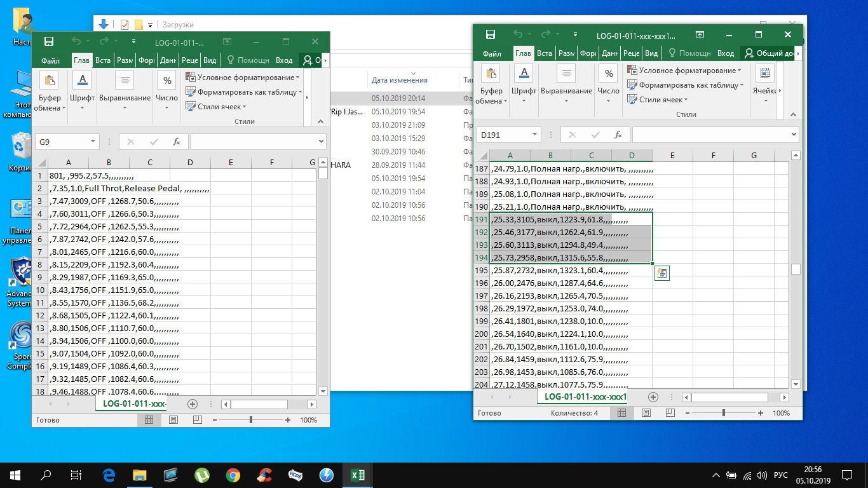Switch to Вид tab in left window
This screenshot has height=488, width=868.
pos(210,60)
